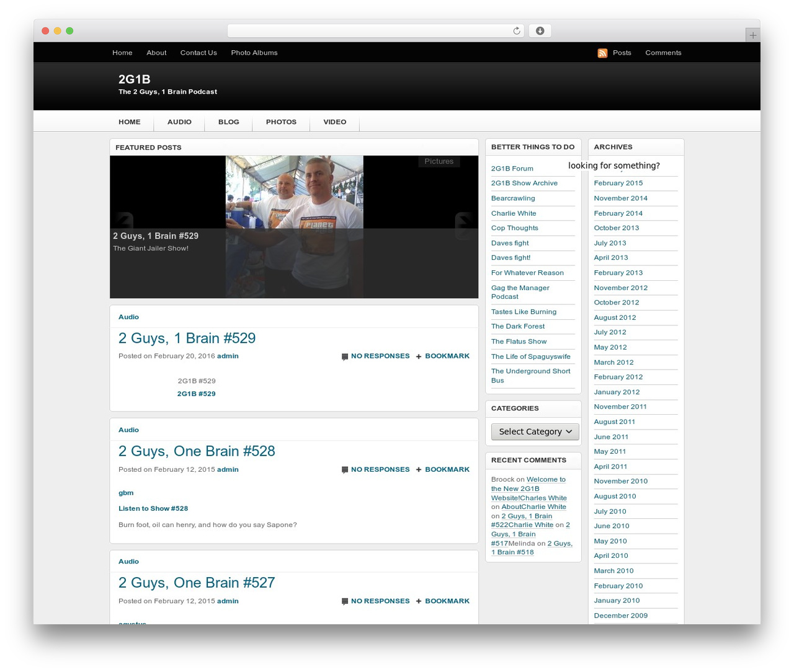
Task: Open post title 2 Guys, One Brain #528
Action: [x=197, y=451]
